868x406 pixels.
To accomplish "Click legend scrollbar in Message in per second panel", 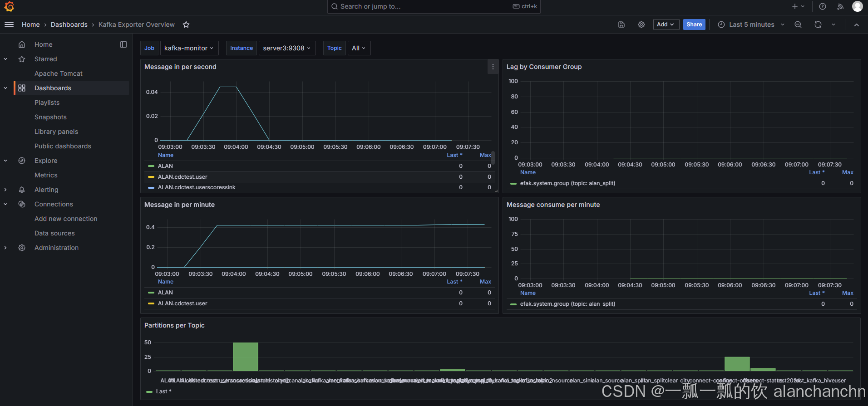I will pos(493,158).
